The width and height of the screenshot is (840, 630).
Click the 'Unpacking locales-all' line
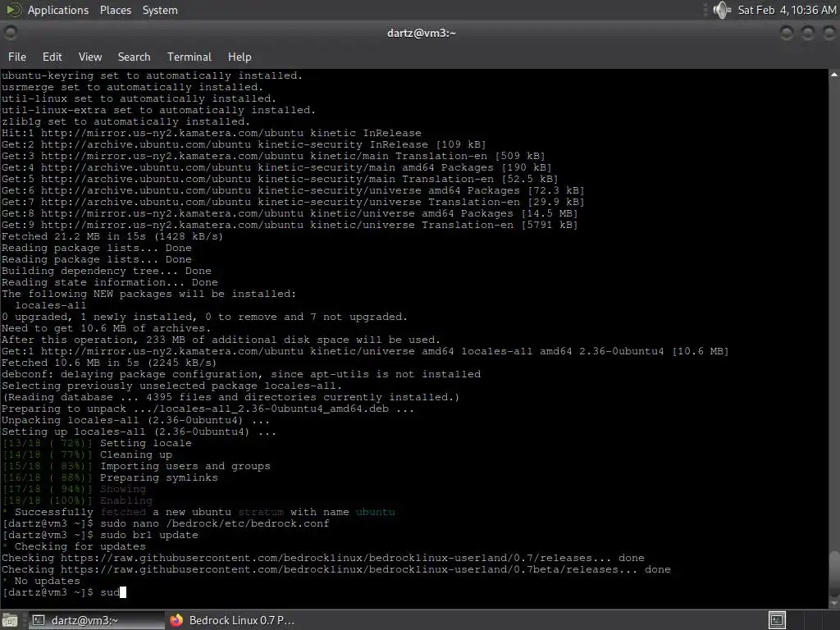135,421
